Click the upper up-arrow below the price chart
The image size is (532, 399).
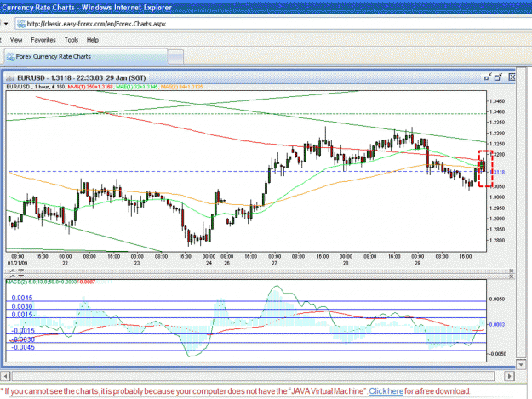(12, 271)
